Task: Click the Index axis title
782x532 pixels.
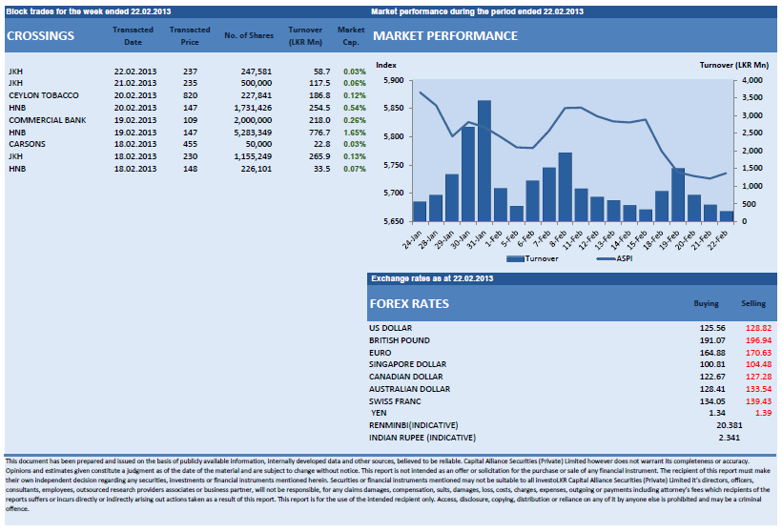Action: point(386,66)
